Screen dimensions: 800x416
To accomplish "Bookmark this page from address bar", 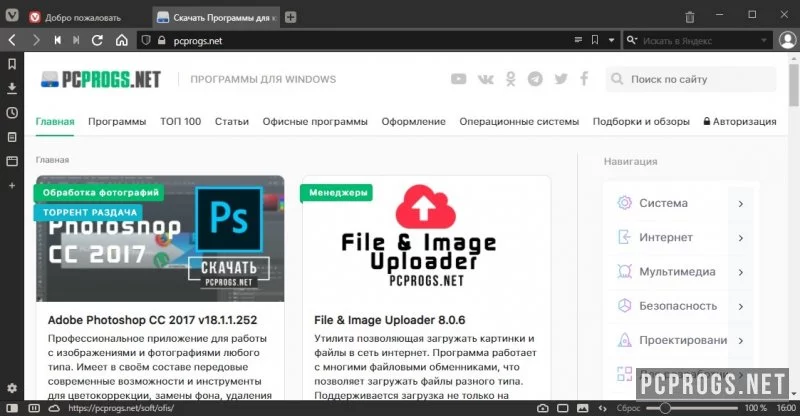I will [595, 40].
